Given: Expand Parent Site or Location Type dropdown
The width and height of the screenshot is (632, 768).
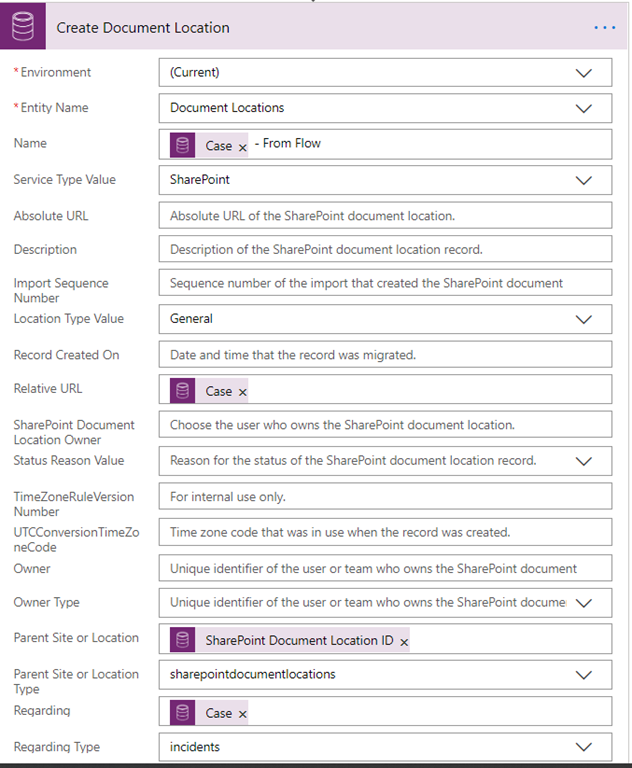Looking at the screenshot, I should click(x=583, y=675).
